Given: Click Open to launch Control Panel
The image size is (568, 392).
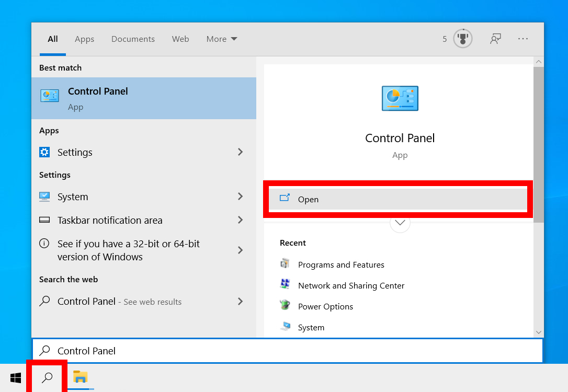Looking at the screenshot, I should click(x=397, y=199).
